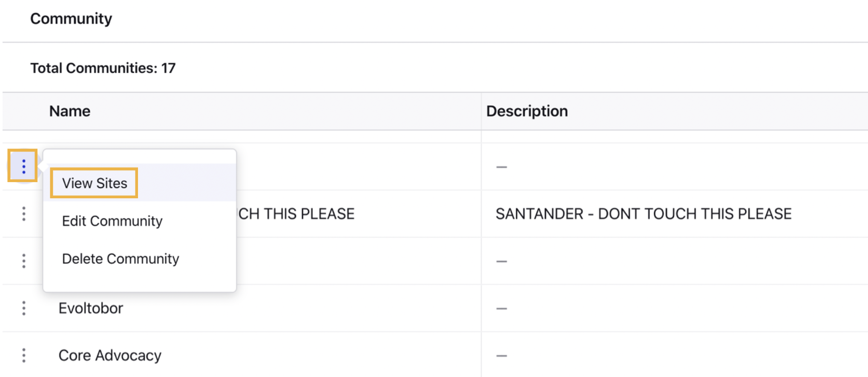Viewport: 868px width, 377px height.
Task: Click the Total Communities: 17 label
Action: [103, 68]
